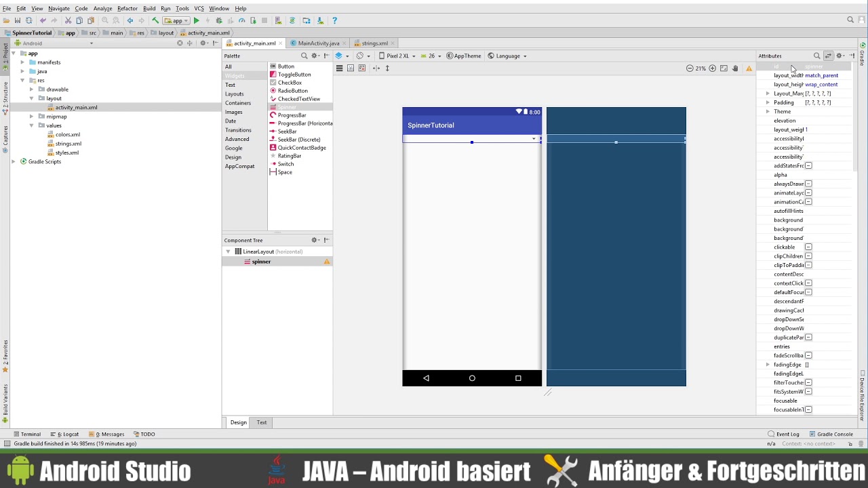Edit the layout_width value match_parent

(x=821, y=75)
